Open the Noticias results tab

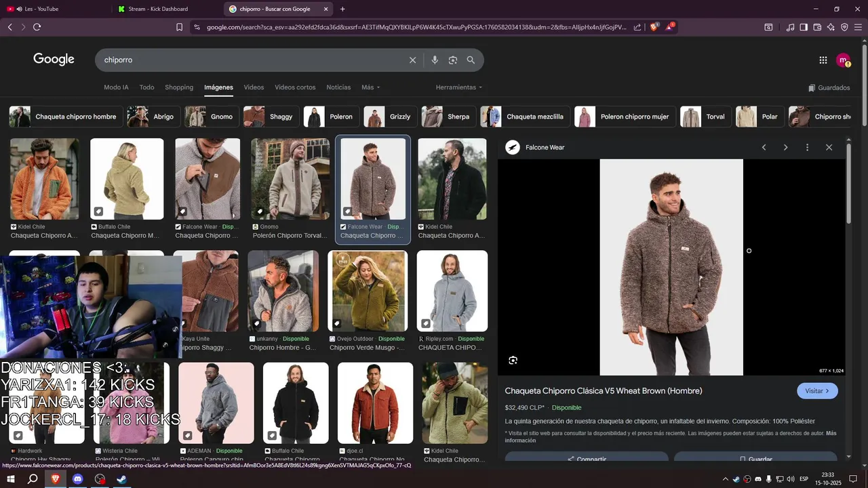click(x=338, y=87)
